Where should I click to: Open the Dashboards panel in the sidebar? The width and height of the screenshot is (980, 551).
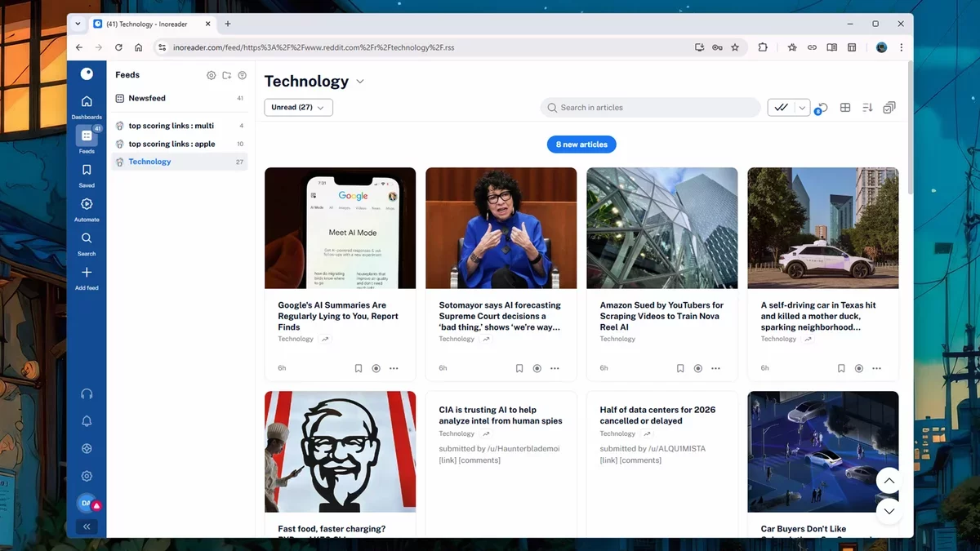(x=87, y=102)
